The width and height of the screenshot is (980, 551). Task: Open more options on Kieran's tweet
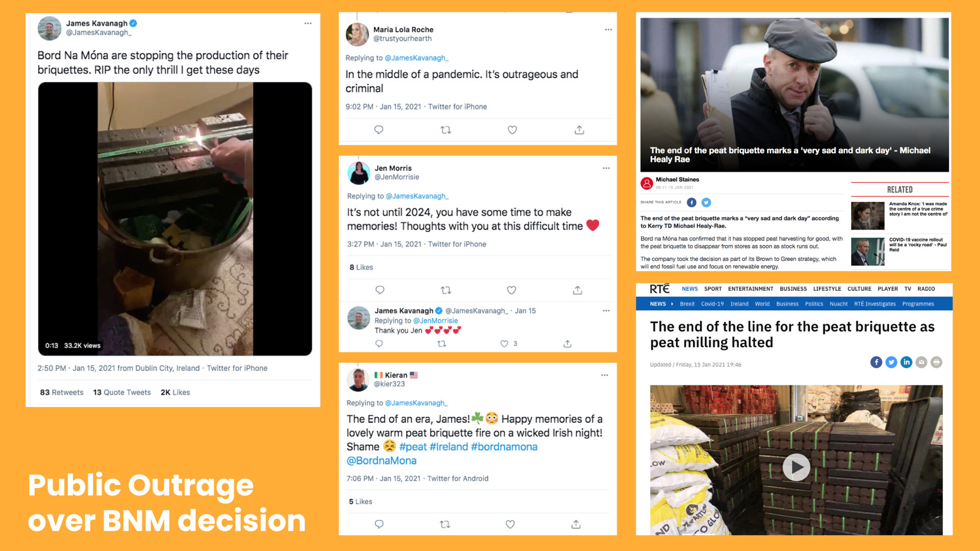click(604, 375)
